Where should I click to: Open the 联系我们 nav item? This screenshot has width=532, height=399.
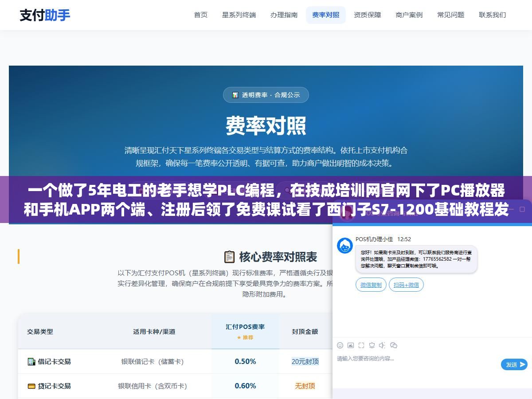click(x=493, y=15)
